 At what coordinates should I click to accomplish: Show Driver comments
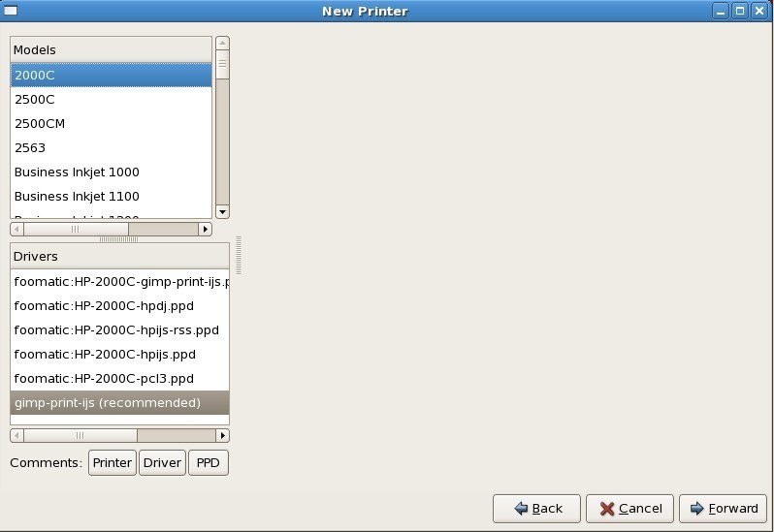click(x=162, y=462)
